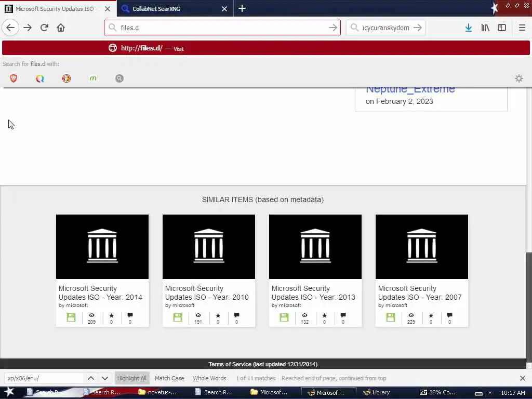Open Year 2014 item thumbnail
532x399 pixels.
pyautogui.click(x=102, y=247)
